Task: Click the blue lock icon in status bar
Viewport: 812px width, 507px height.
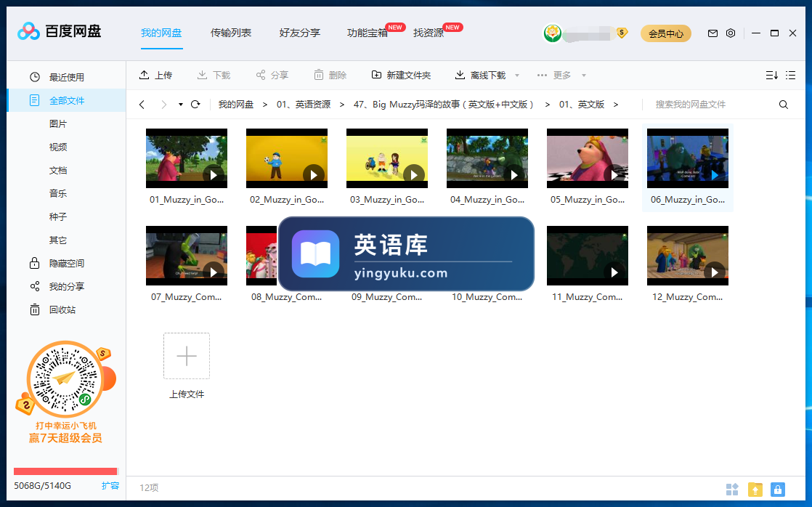Action: coord(778,490)
